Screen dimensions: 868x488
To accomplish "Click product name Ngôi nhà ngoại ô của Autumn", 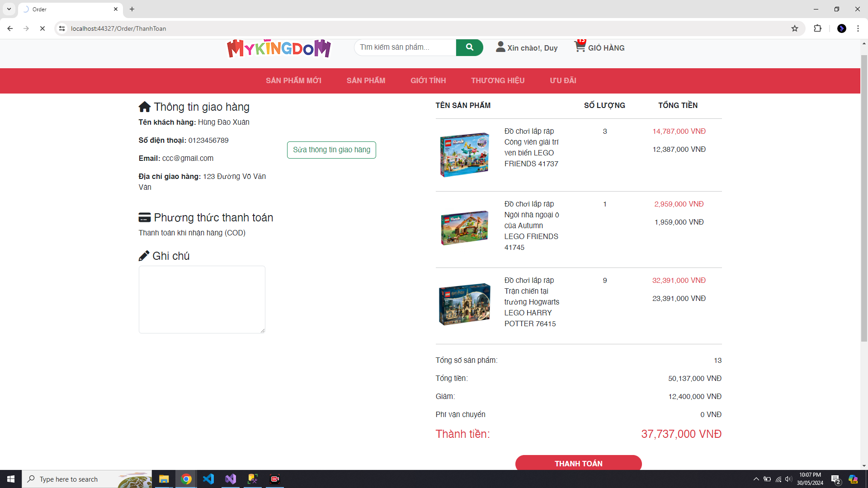I will tap(532, 225).
